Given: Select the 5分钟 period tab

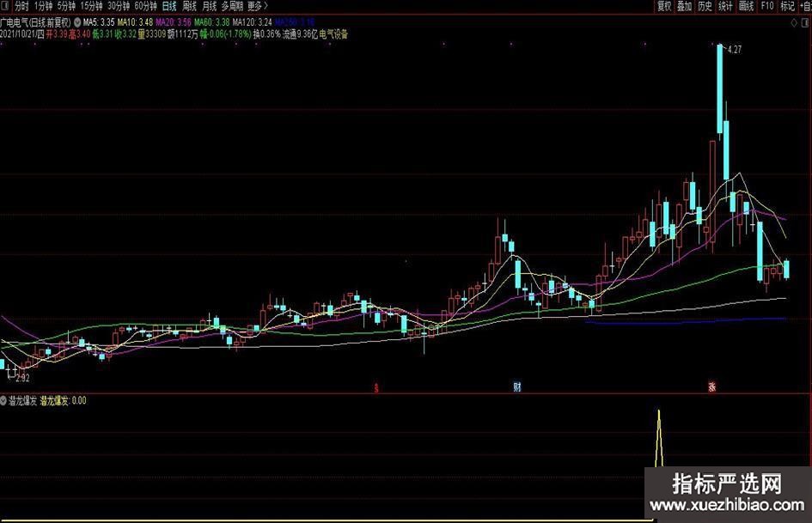Looking at the screenshot, I should click(x=66, y=6).
